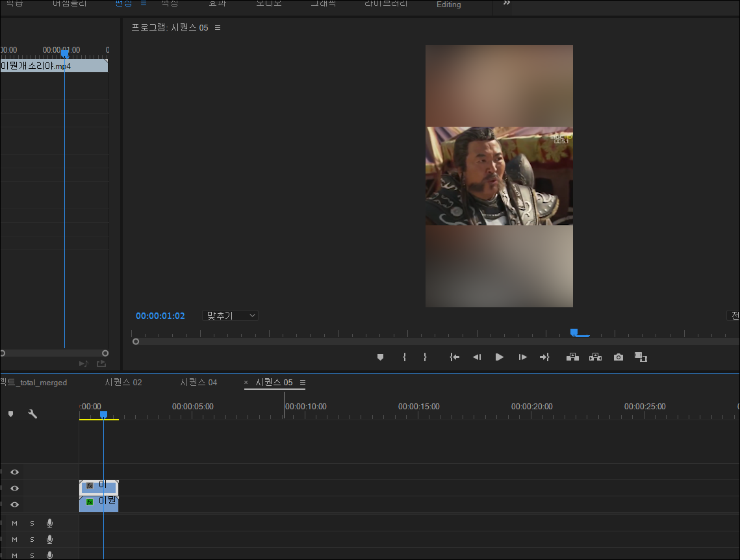Open timeline display settings wrench

[32, 414]
